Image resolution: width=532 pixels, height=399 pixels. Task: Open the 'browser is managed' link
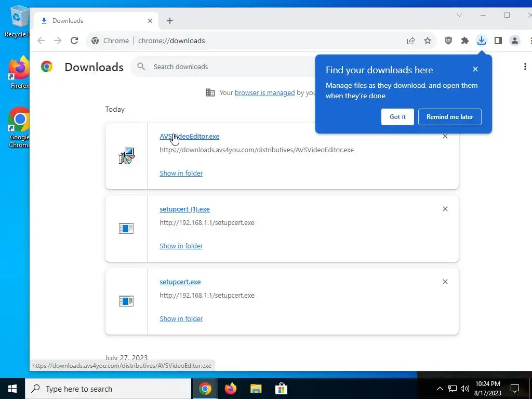(264, 92)
